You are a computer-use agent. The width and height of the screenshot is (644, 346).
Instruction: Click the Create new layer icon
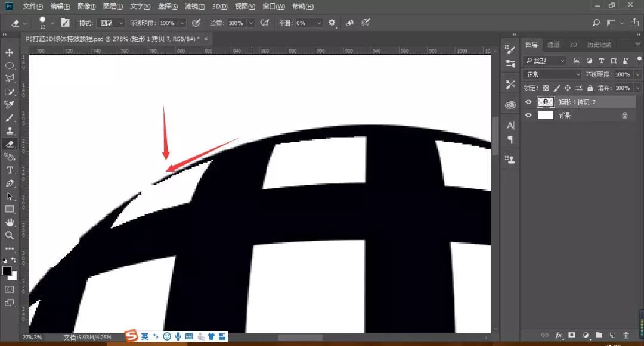point(613,336)
